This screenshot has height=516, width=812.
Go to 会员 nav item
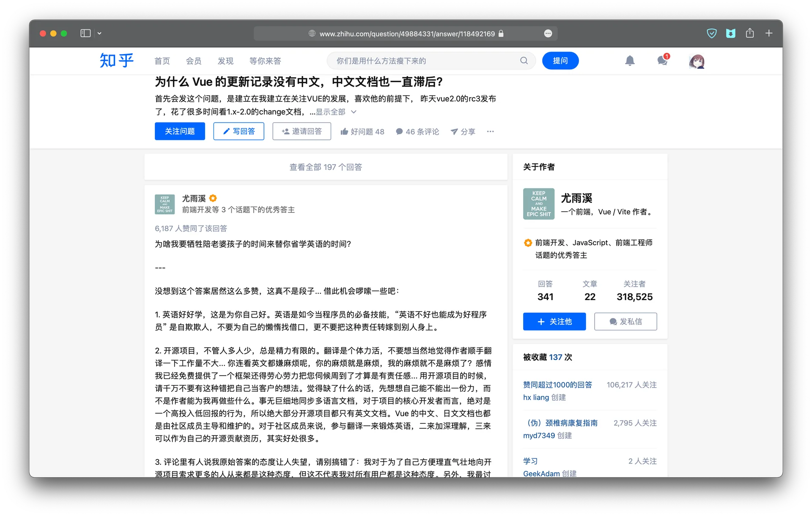[x=194, y=61]
